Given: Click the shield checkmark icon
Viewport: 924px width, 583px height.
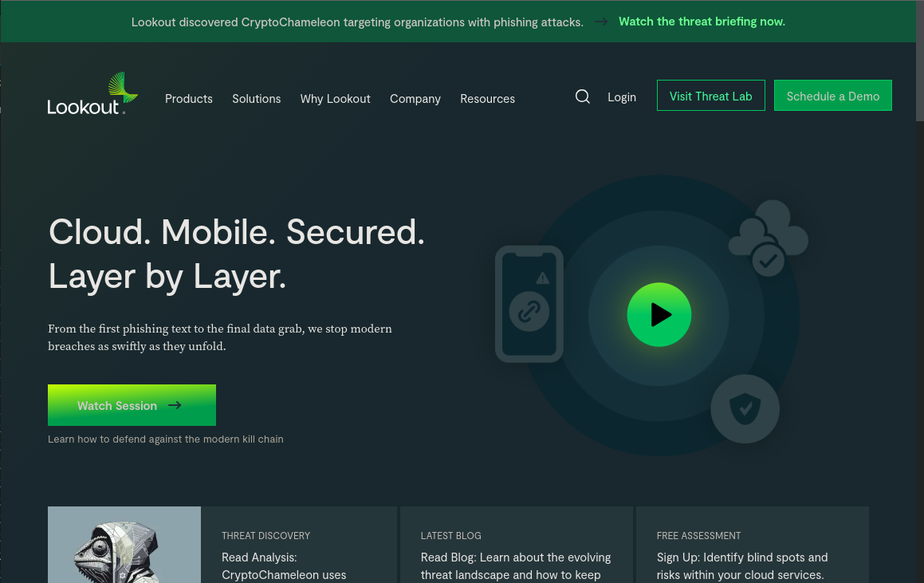Looking at the screenshot, I should point(745,408).
